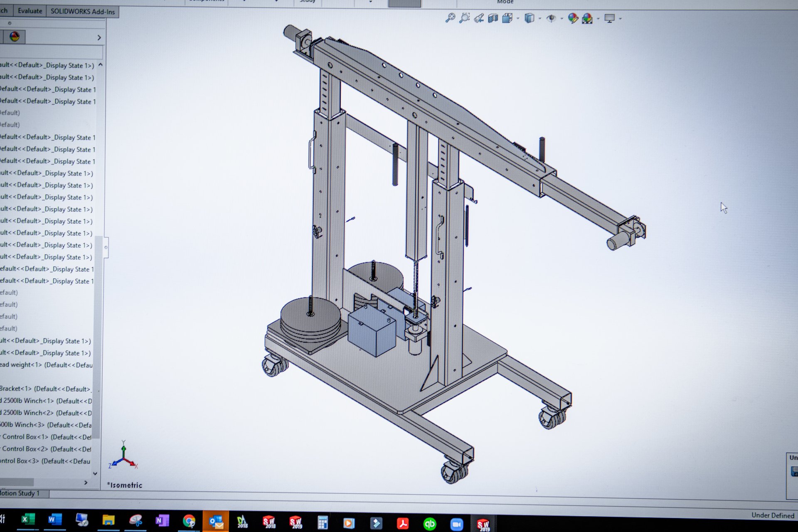Expand the Hide/Show Items dropdown arrow
798x532 pixels.
[x=562, y=18]
